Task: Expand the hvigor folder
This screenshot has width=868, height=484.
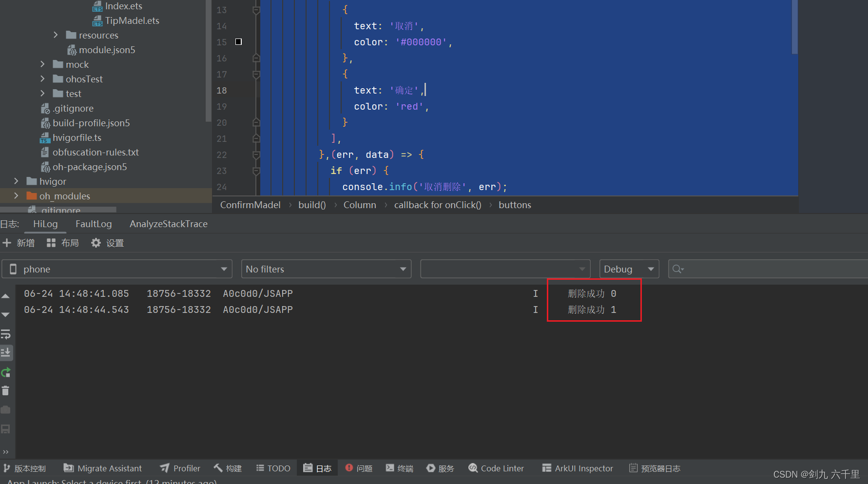Action: pyautogui.click(x=16, y=181)
